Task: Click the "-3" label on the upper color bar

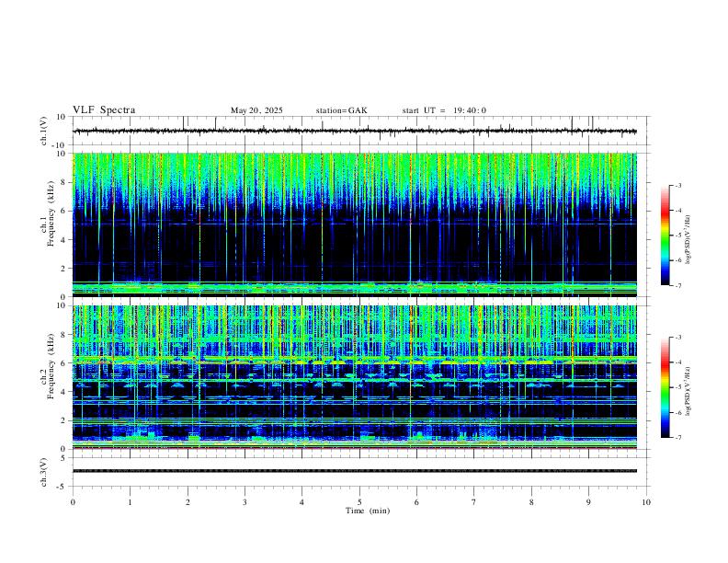Action: 677,185
